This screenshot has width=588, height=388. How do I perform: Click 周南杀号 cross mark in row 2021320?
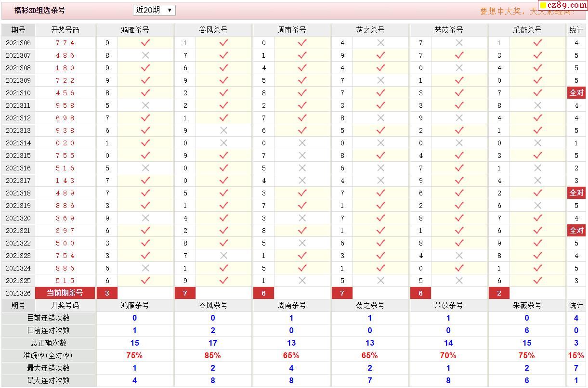(x=302, y=218)
